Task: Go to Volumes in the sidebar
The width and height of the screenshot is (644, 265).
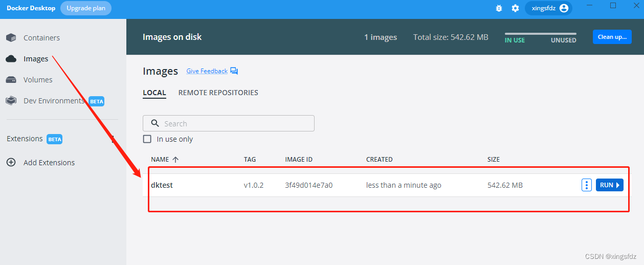Action: coord(38,80)
